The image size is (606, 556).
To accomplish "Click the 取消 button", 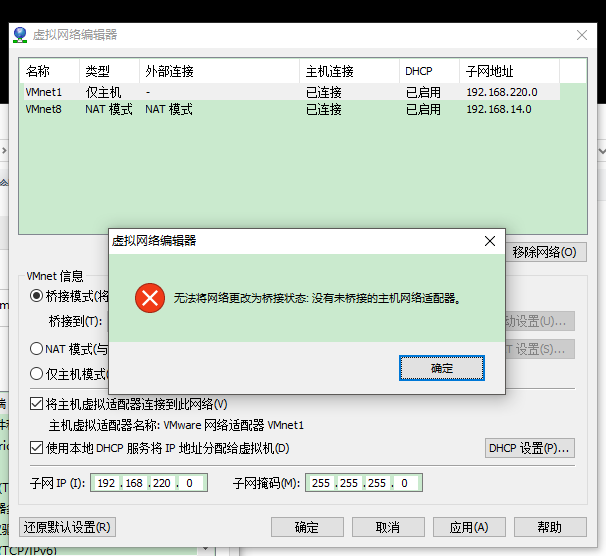I will click(x=388, y=527).
